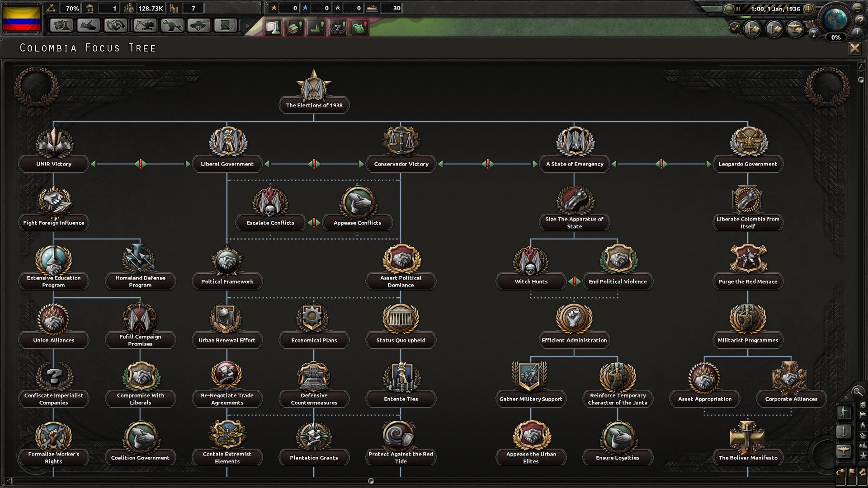The height and width of the screenshot is (488, 868).
Task: Open the Logistics ledger button
Action: click(x=226, y=26)
